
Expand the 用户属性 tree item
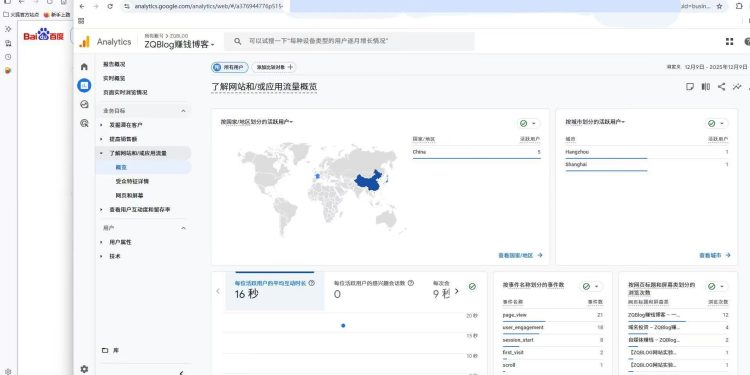[x=101, y=242]
